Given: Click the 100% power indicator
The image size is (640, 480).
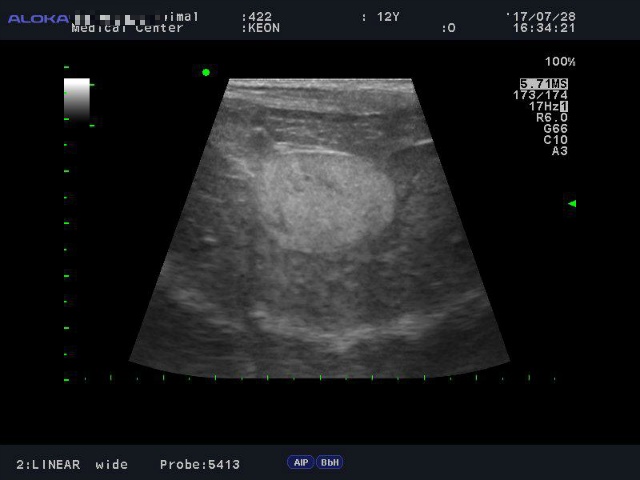Looking at the screenshot, I should (560, 62).
